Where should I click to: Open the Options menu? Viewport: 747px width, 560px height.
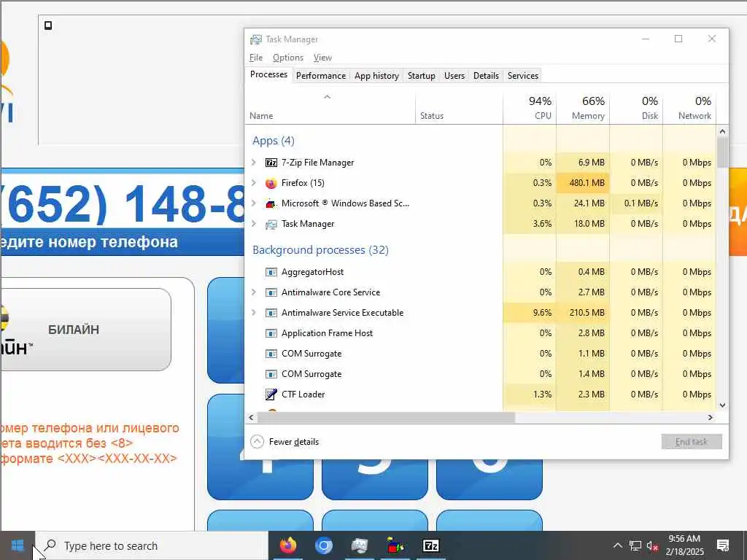point(287,58)
